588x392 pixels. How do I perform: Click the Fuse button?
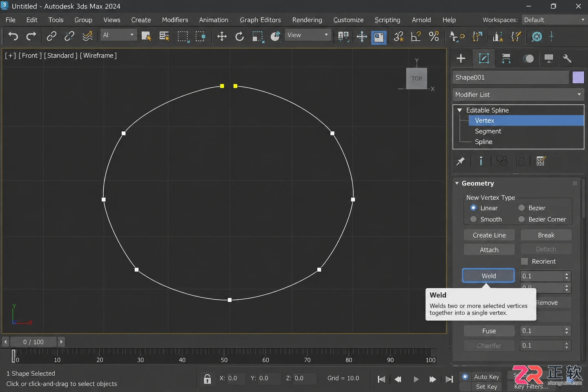tap(489, 331)
